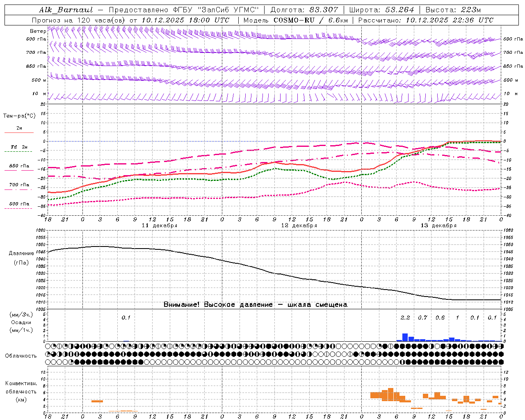Click 'Рассчитано: 10.12.2025 22:36 UTC' timestamp

coord(426,20)
